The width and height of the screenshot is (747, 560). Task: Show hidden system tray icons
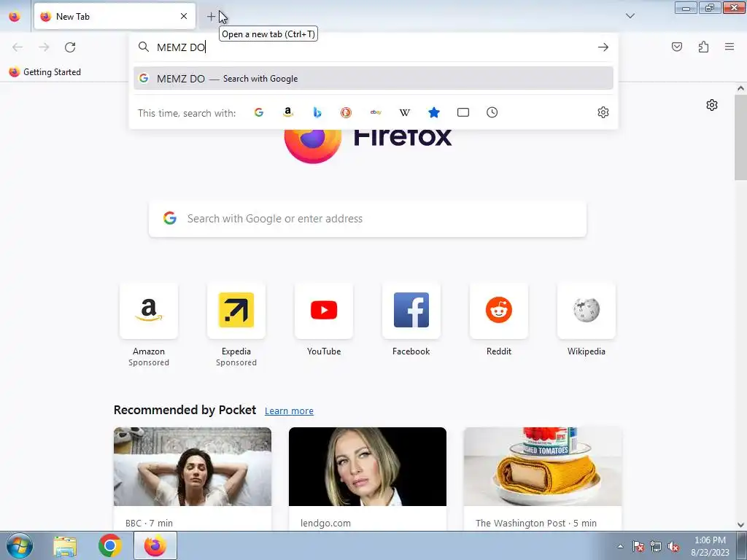coord(620,546)
